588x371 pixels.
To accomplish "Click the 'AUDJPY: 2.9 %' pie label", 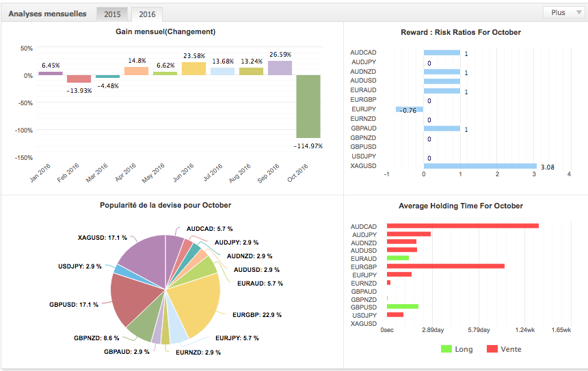I will pos(237,243).
